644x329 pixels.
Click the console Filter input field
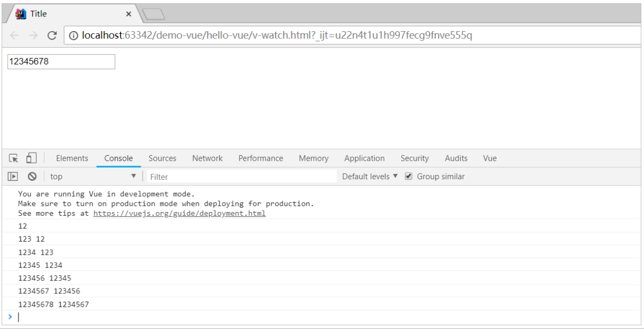(x=242, y=177)
